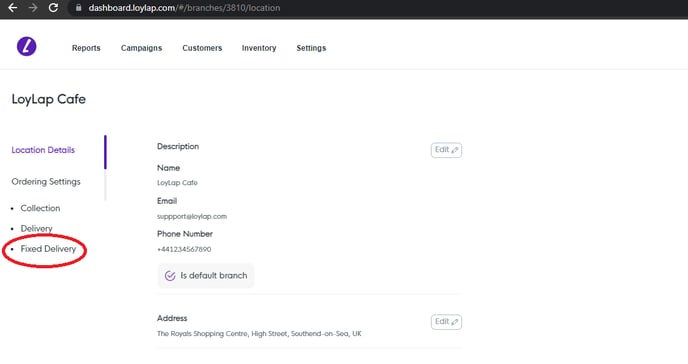Select the Ordering Settings tab
Viewport: 688px width, 364px height.
coord(46,182)
